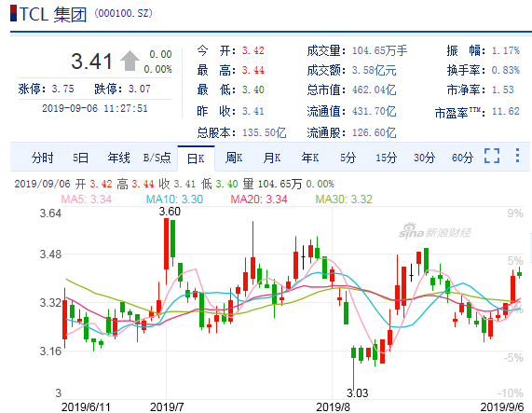Click the 振幅 value 1.17%
The height and width of the screenshot is (413, 532).
click(506, 50)
